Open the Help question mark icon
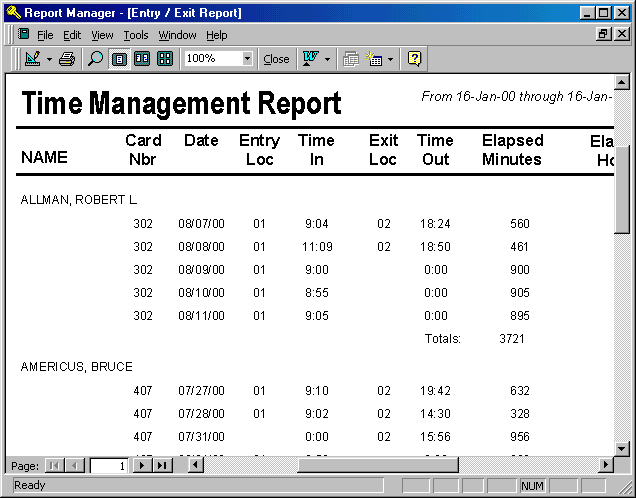Image resolution: width=636 pixels, height=498 pixels. click(x=414, y=59)
